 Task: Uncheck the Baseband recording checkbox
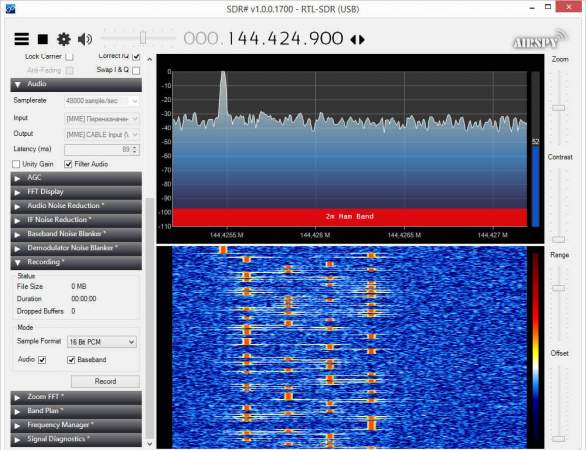click(x=71, y=360)
